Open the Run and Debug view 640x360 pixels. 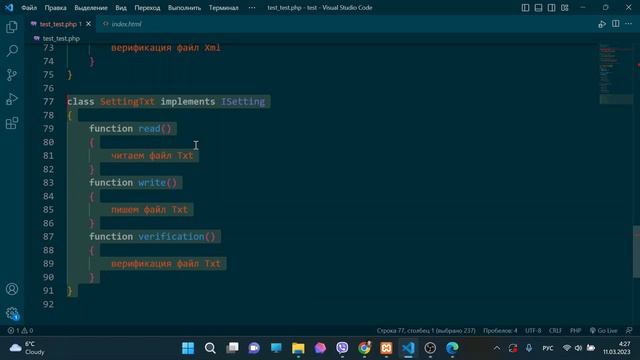(x=12, y=99)
